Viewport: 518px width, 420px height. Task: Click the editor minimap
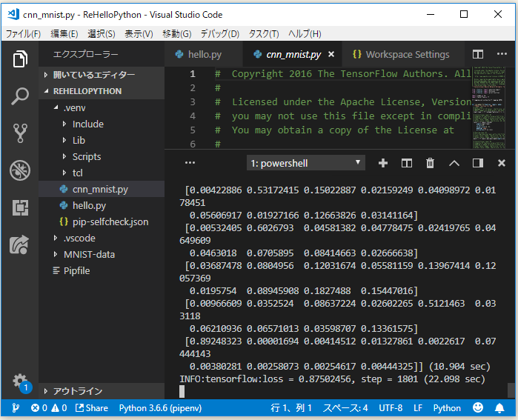pyautogui.click(x=489, y=107)
